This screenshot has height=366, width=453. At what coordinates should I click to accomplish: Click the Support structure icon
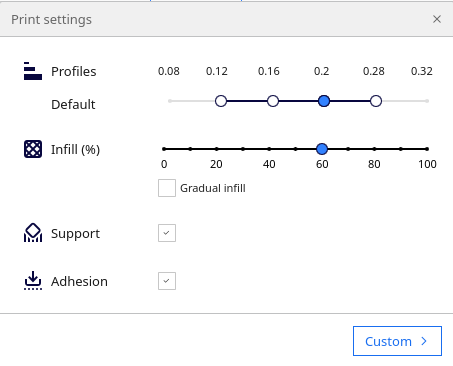(33, 233)
